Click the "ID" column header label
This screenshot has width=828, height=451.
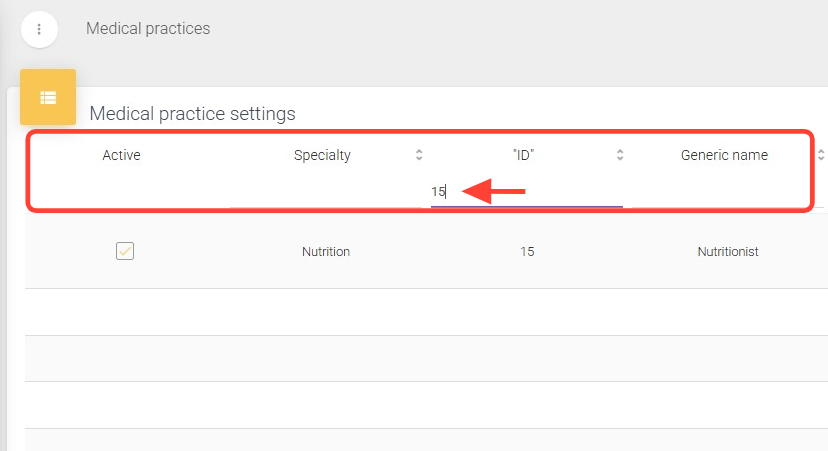tap(527, 155)
